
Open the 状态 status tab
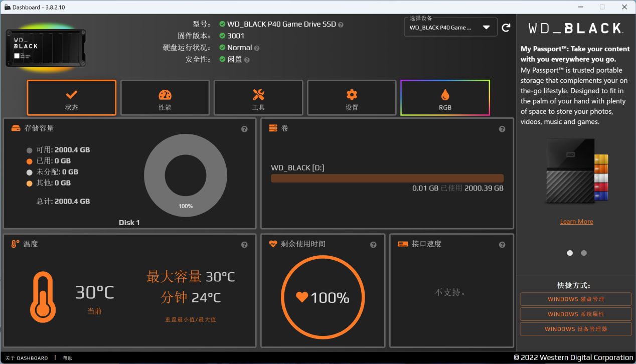(x=72, y=98)
